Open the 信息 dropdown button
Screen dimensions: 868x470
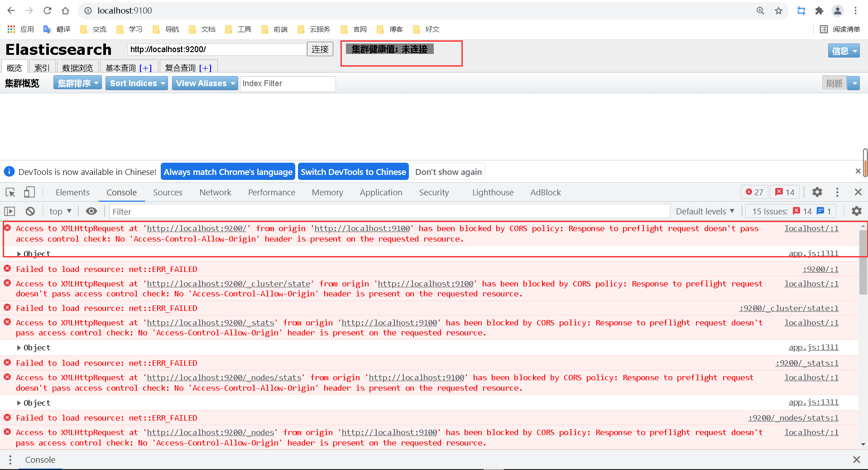844,51
